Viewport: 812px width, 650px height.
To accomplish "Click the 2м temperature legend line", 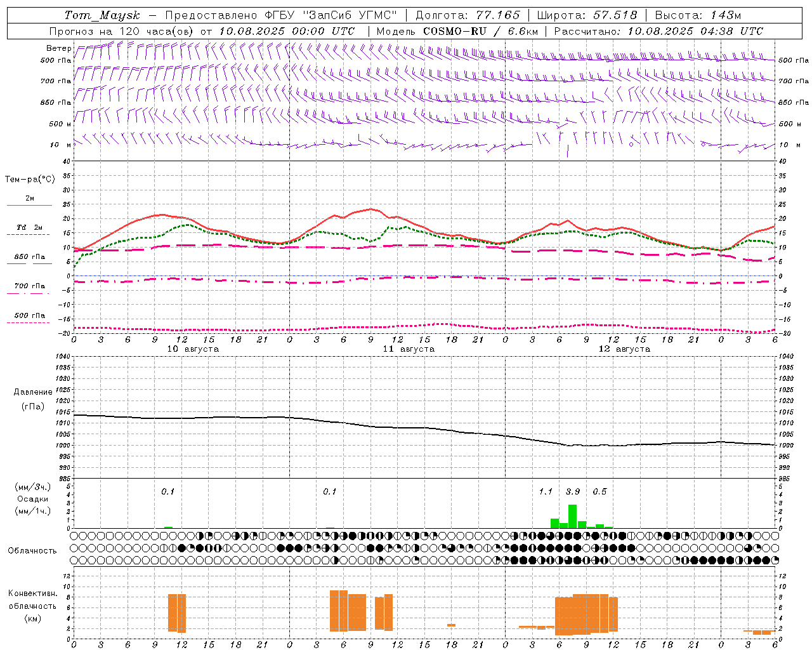I will point(29,205).
